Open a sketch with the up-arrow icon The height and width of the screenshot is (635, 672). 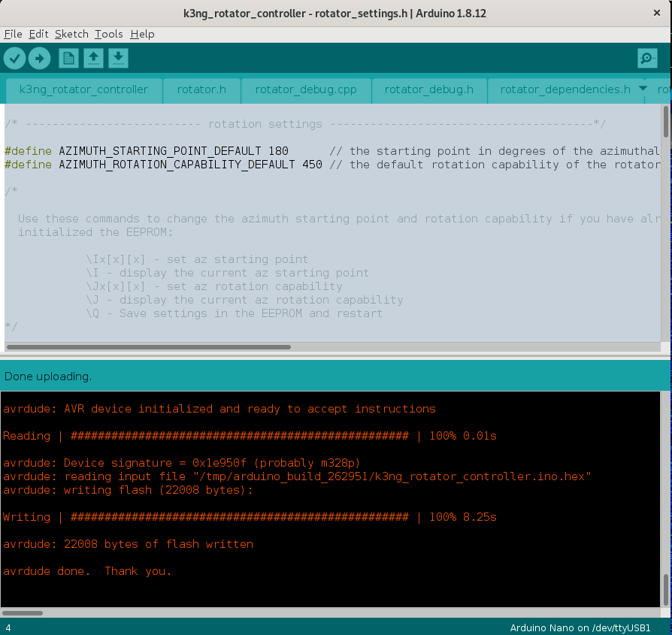click(93, 58)
